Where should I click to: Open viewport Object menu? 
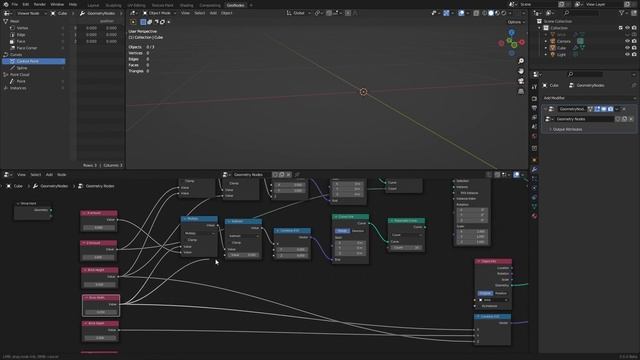[227, 13]
